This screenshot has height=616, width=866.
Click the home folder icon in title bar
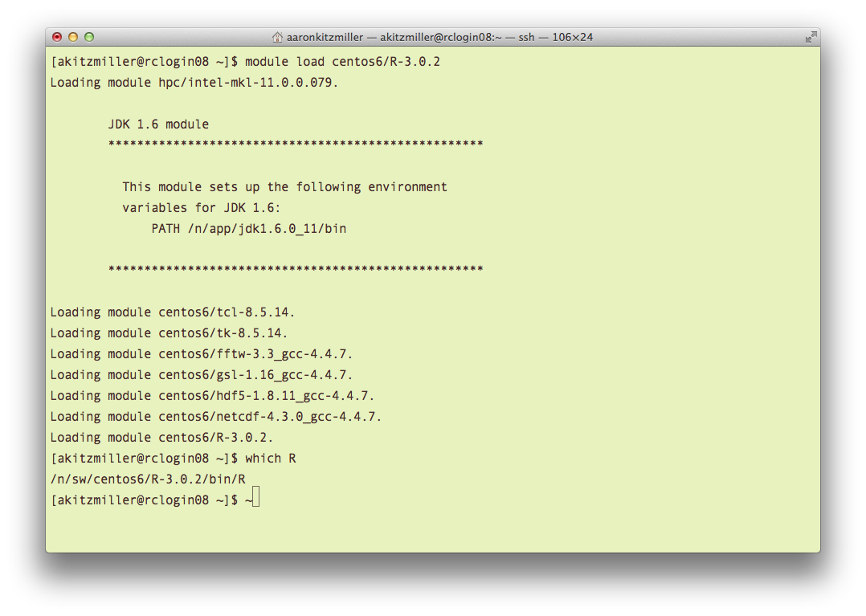(x=277, y=37)
